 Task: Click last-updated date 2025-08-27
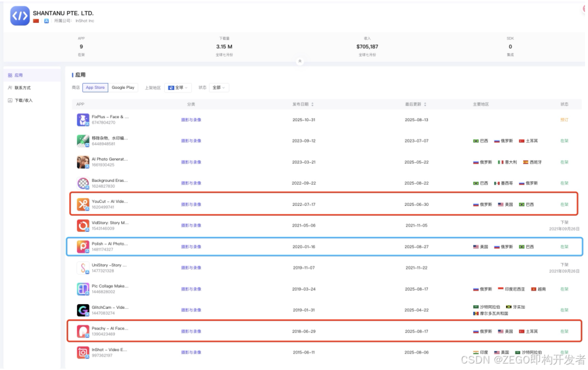point(416,247)
